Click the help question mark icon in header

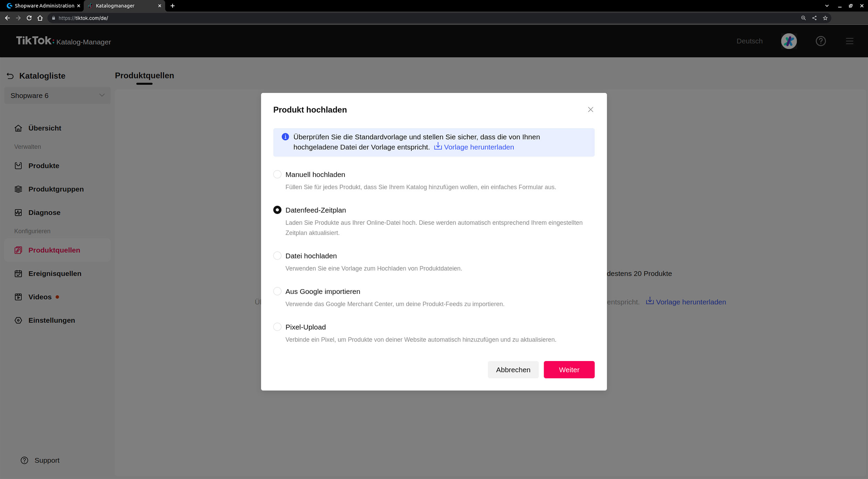pyautogui.click(x=820, y=41)
